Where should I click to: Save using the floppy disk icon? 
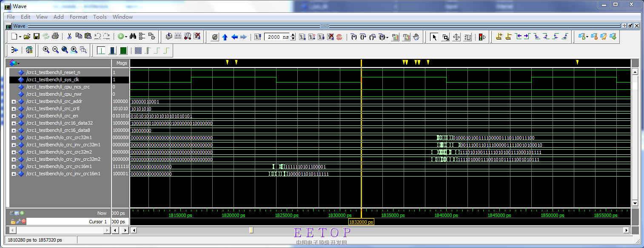click(37, 37)
